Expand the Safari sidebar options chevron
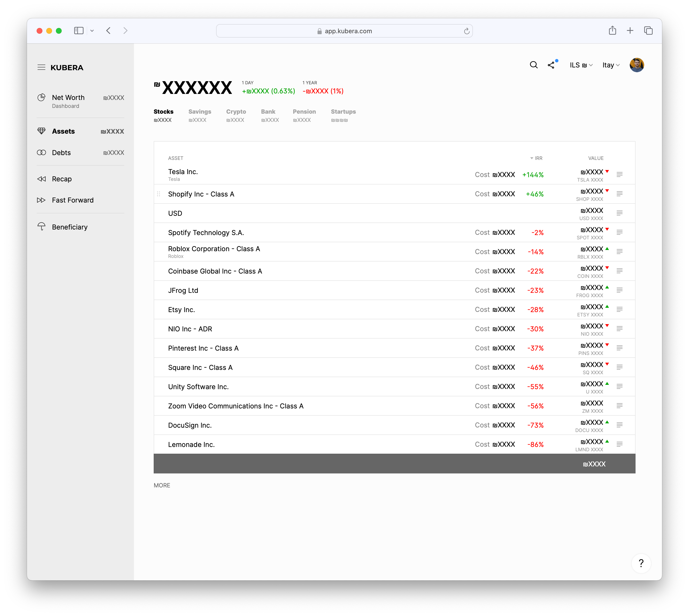This screenshot has height=616, width=689. coord(92,31)
